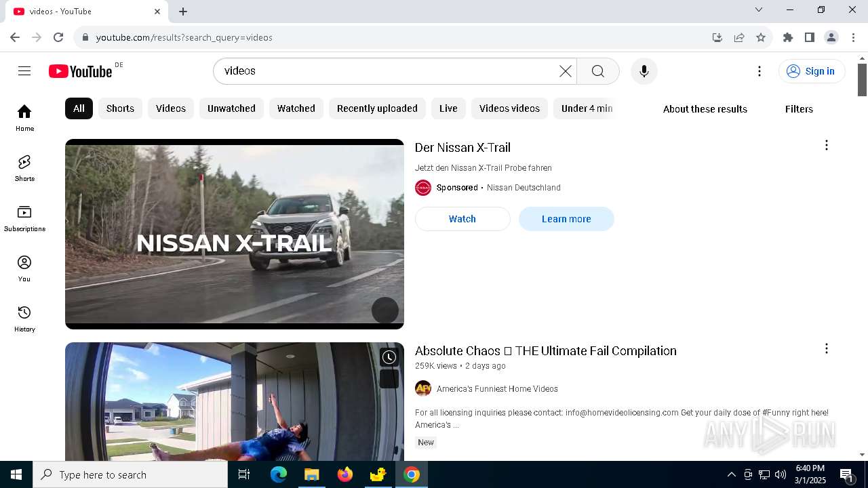Add Absolute Chaos video to Watch later

(x=389, y=357)
